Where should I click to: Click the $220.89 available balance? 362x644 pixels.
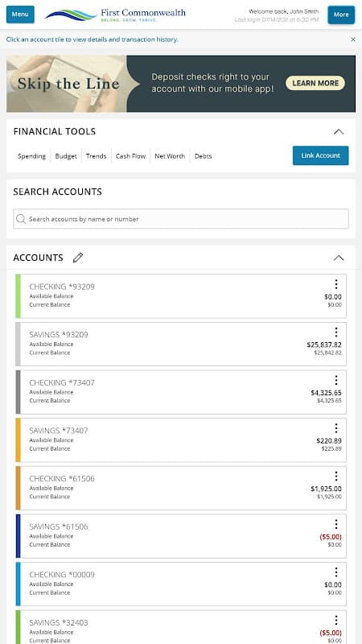[x=329, y=440]
